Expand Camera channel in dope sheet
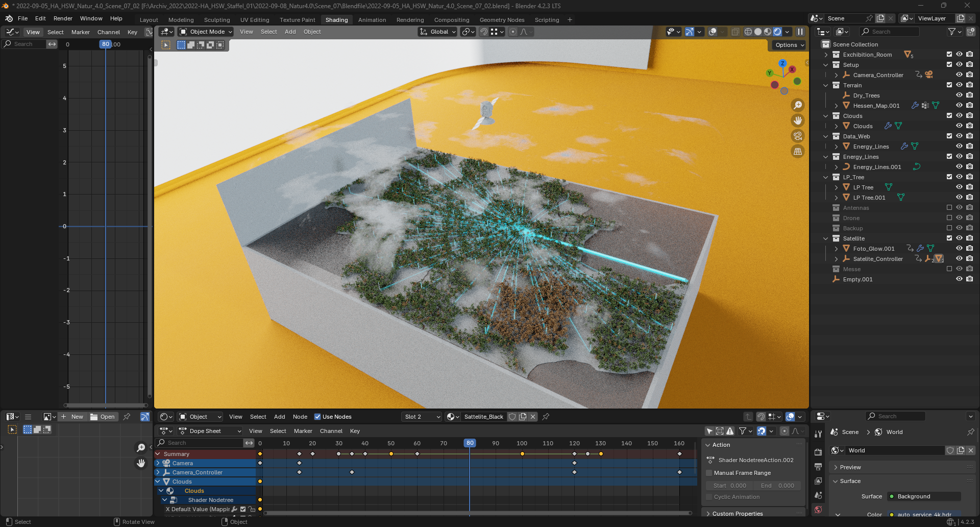Image resolution: width=980 pixels, height=527 pixels. [158, 463]
